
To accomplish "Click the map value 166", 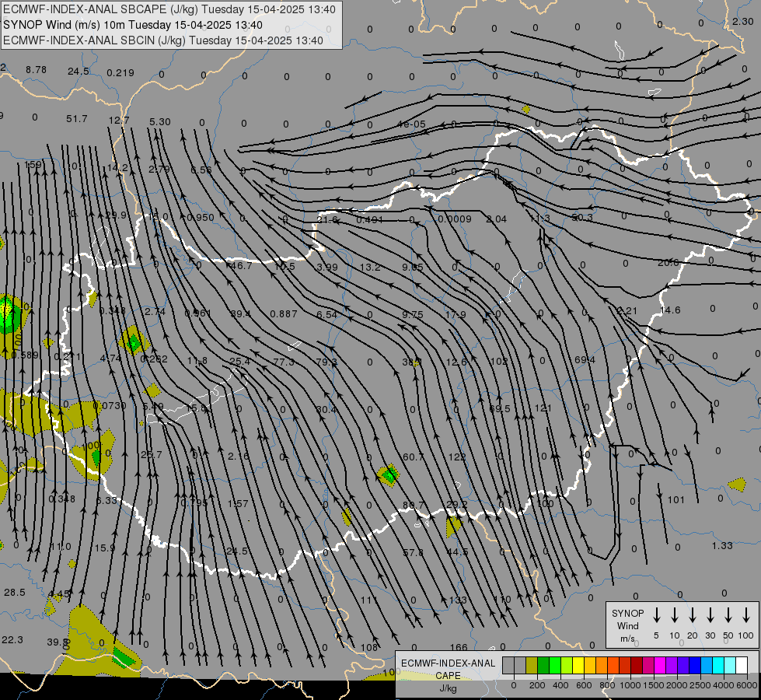I will (x=459, y=647).
